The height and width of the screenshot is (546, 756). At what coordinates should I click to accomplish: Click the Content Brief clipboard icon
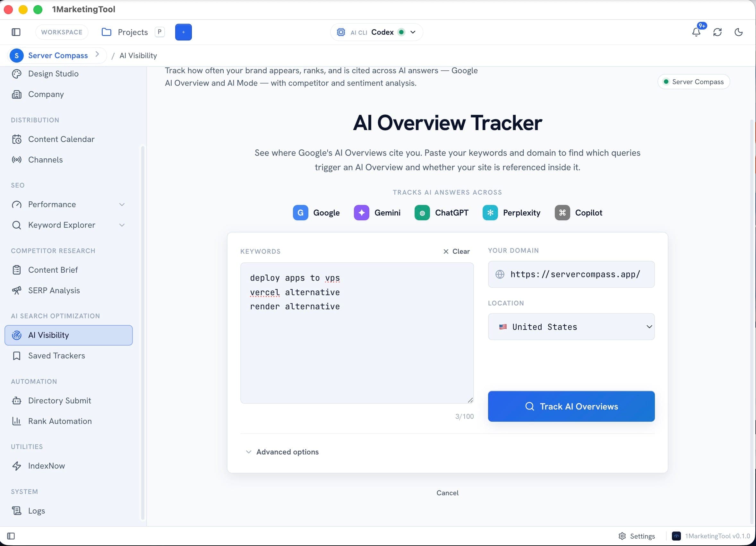[17, 270]
